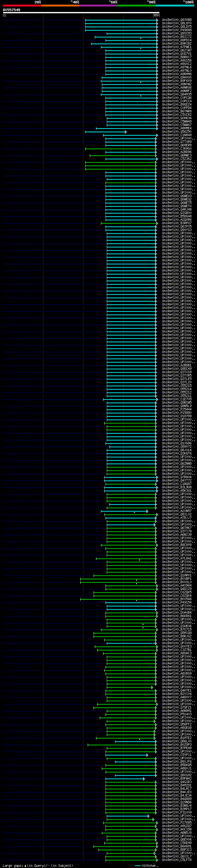
Task: Open the UniRef100_Q84M35 hit
Action: (177, 94)
